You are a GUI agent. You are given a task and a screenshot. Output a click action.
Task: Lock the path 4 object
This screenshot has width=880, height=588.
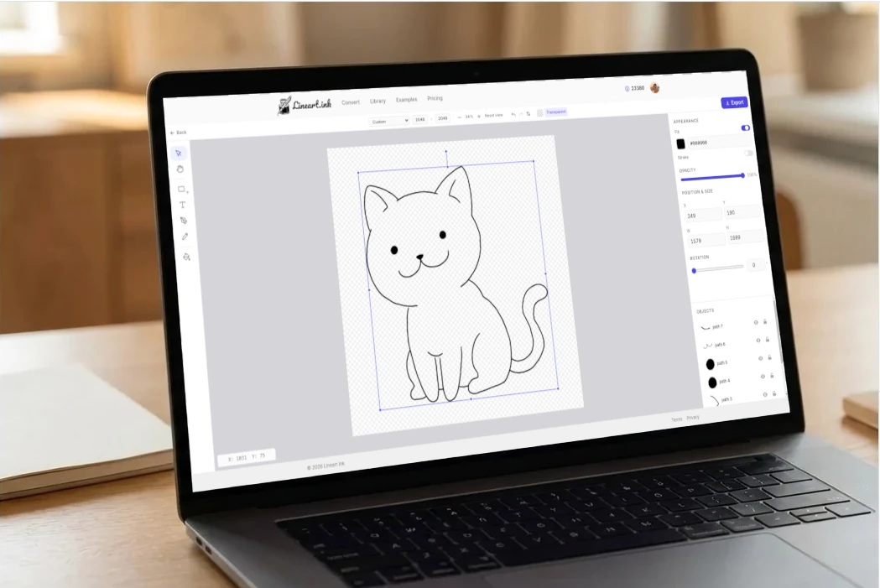pyautogui.click(x=772, y=375)
